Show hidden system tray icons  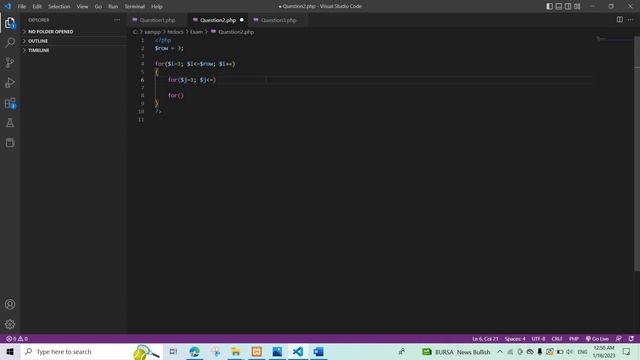click(500, 351)
